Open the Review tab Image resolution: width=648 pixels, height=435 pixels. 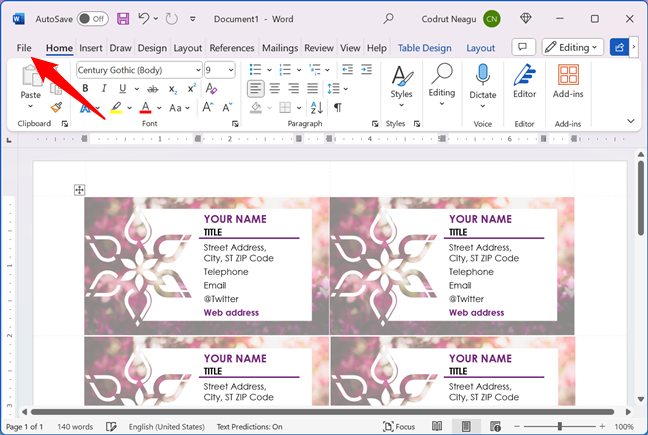319,48
